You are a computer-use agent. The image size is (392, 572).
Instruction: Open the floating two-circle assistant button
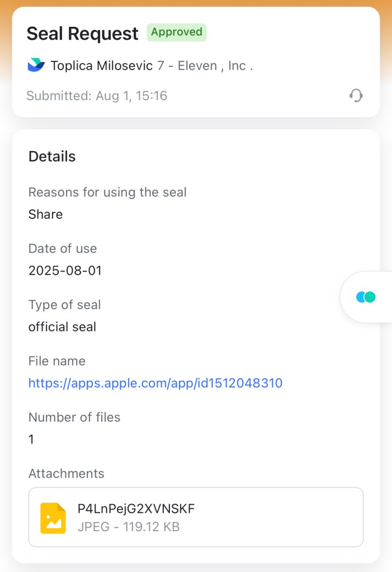coord(366,297)
